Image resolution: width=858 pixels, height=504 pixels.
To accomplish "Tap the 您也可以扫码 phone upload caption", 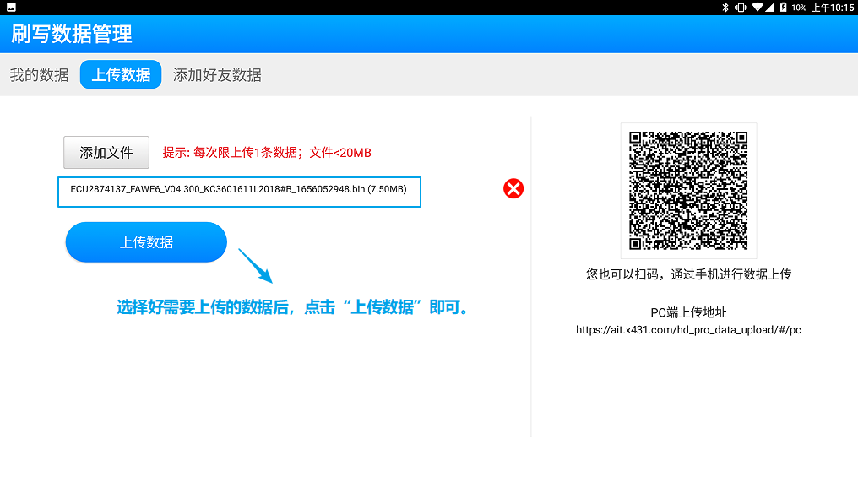I will coord(688,274).
